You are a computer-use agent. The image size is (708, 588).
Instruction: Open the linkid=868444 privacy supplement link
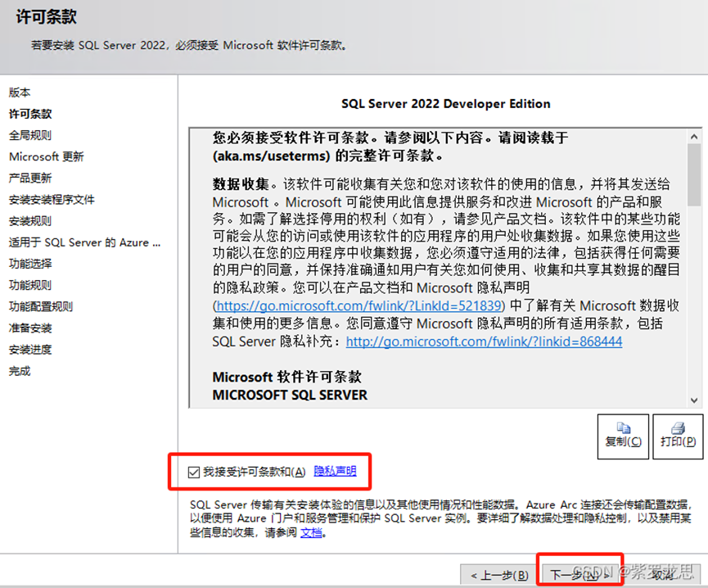coord(484,341)
